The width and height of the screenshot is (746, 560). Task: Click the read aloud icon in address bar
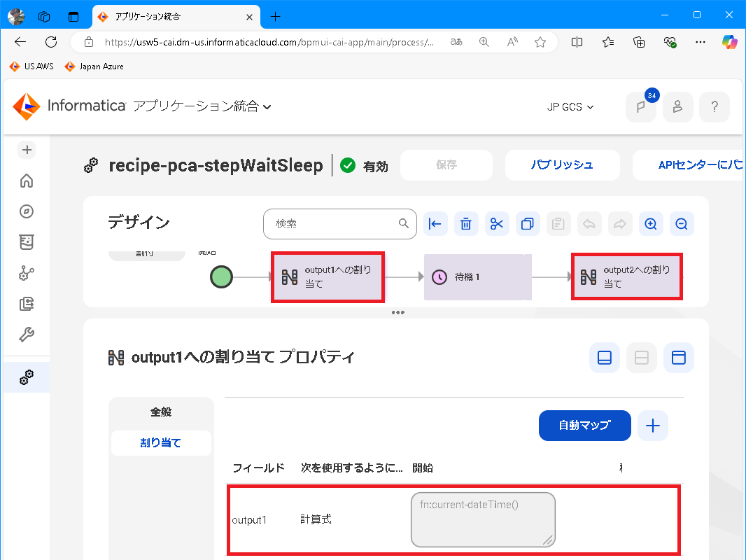[x=512, y=42]
